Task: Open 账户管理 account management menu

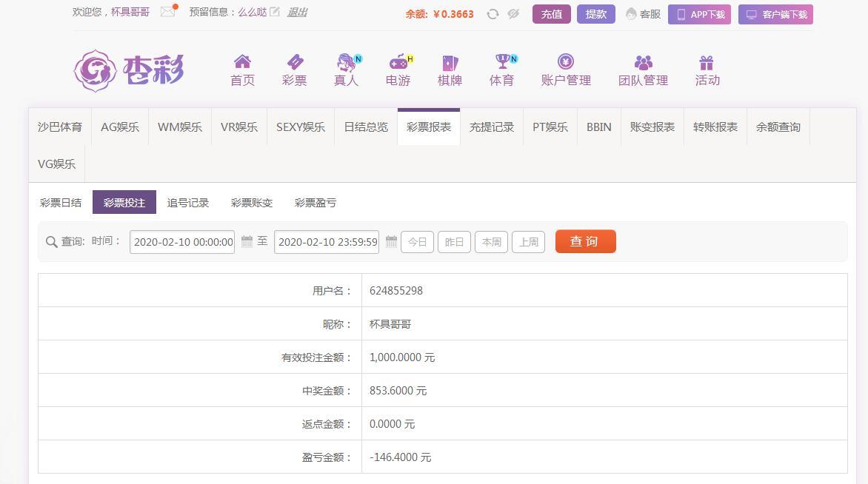Action: click(x=566, y=70)
